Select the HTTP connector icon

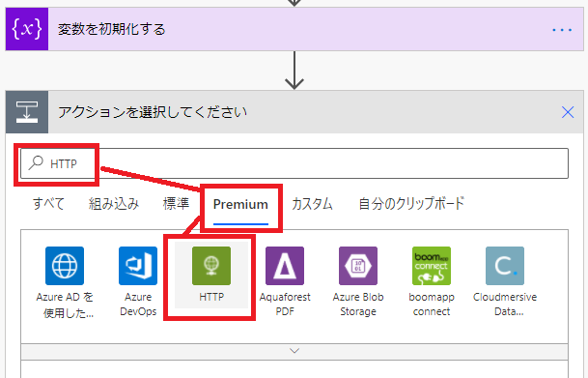click(211, 266)
